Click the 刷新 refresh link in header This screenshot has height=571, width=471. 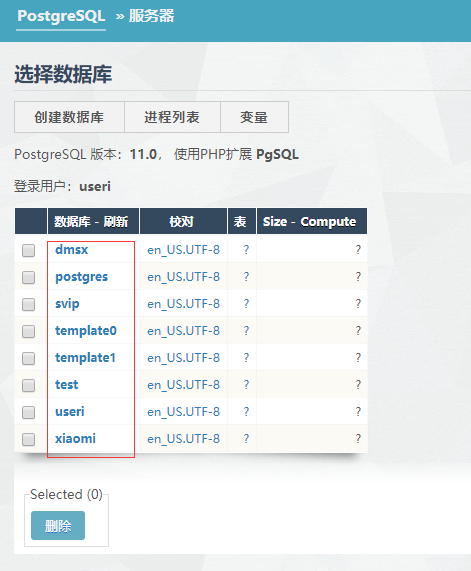click(116, 221)
